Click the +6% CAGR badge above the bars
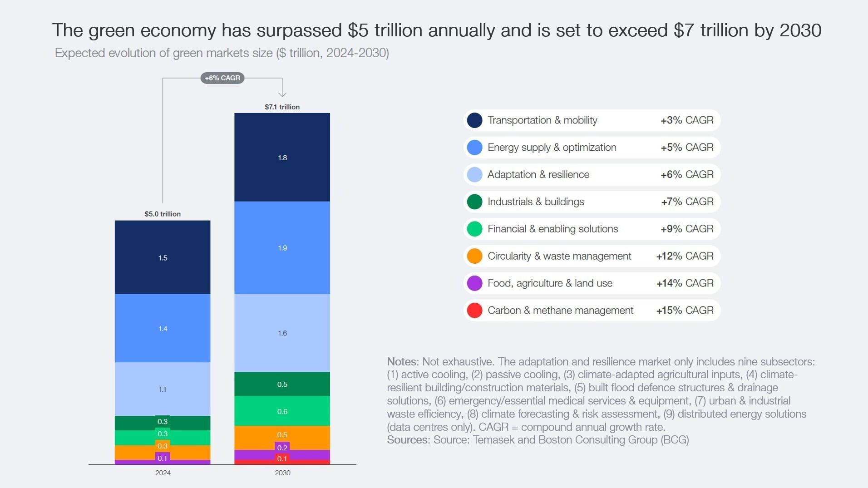This screenshot has width=868, height=488. 222,78
